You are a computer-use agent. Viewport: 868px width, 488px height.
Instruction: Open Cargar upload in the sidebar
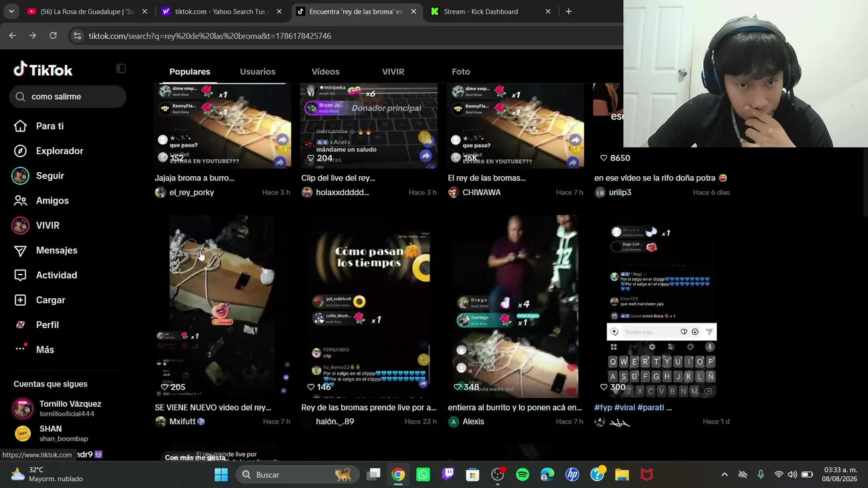pyautogui.click(x=41, y=300)
